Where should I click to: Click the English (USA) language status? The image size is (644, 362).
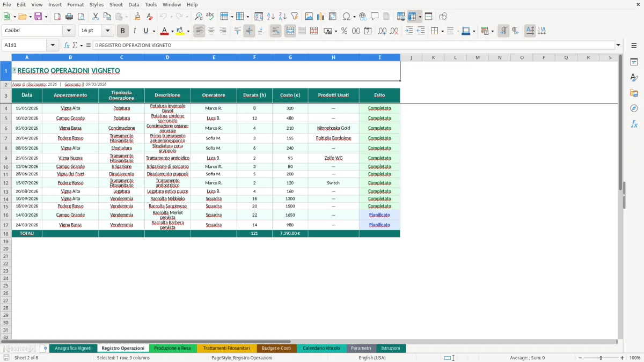[x=372, y=358]
